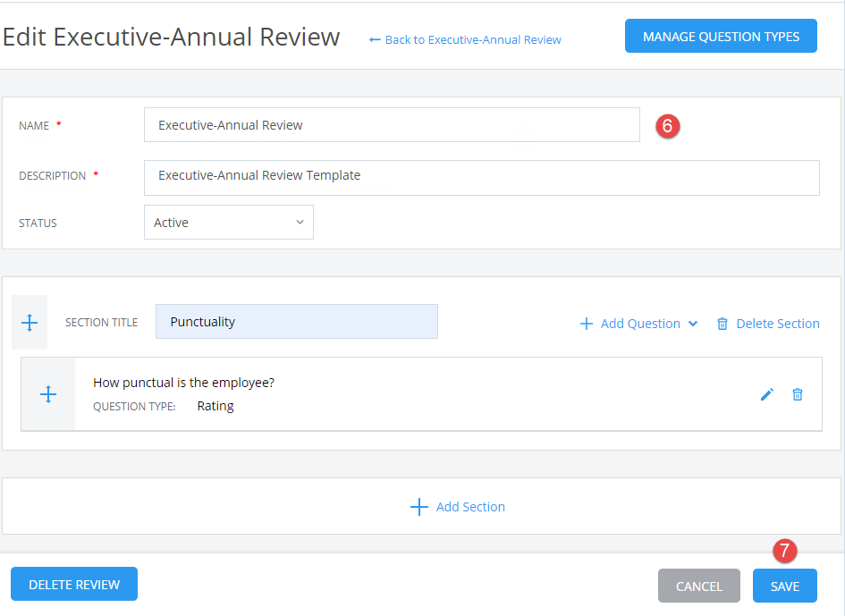Screen dimensions: 845x616
Task: Click the move handle for the punctual question
Action: [48, 394]
